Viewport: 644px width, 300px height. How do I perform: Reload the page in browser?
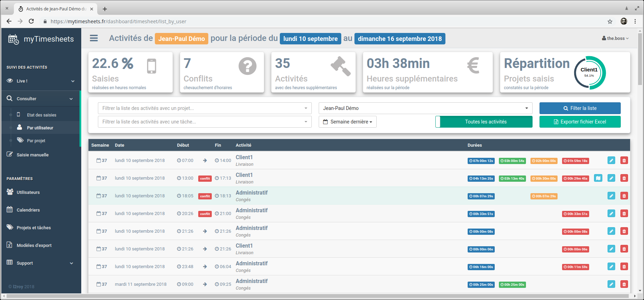31,22
